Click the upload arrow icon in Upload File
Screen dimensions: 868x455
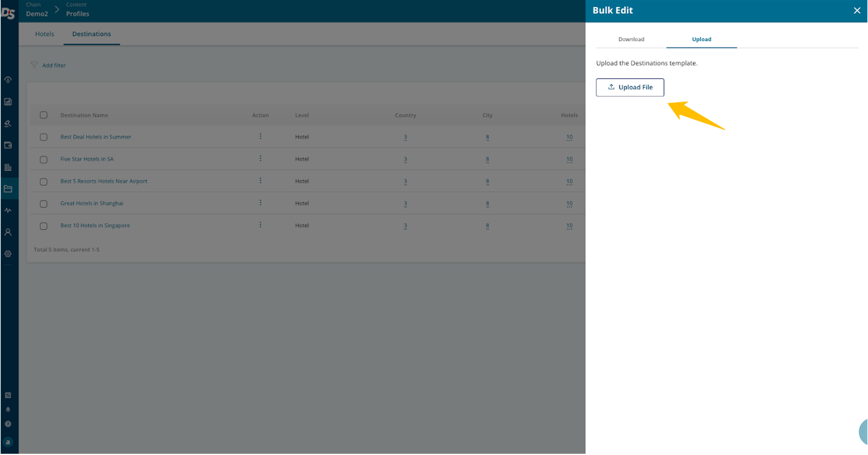[611, 87]
